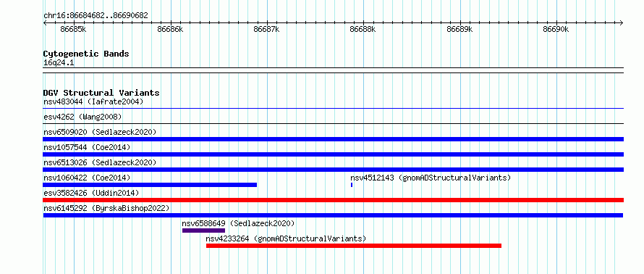This screenshot has width=644, height=274.
Task: Select the blue bar under nsv6513026
Action: point(333,170)
